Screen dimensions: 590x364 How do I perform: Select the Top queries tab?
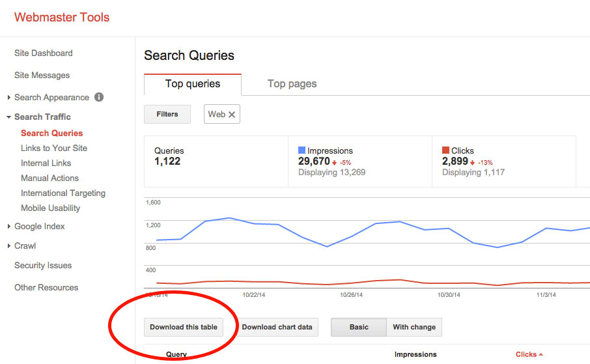click(x=193, y=84)
